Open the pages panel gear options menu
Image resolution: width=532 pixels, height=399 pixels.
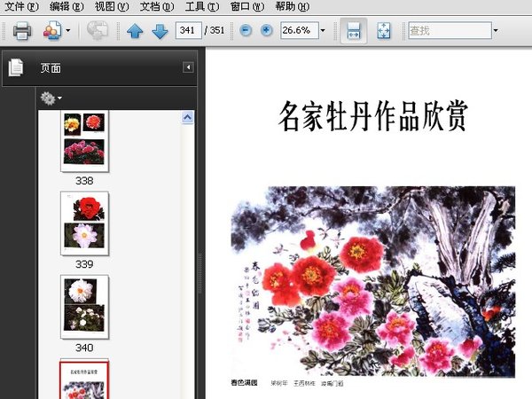point(51,98)
